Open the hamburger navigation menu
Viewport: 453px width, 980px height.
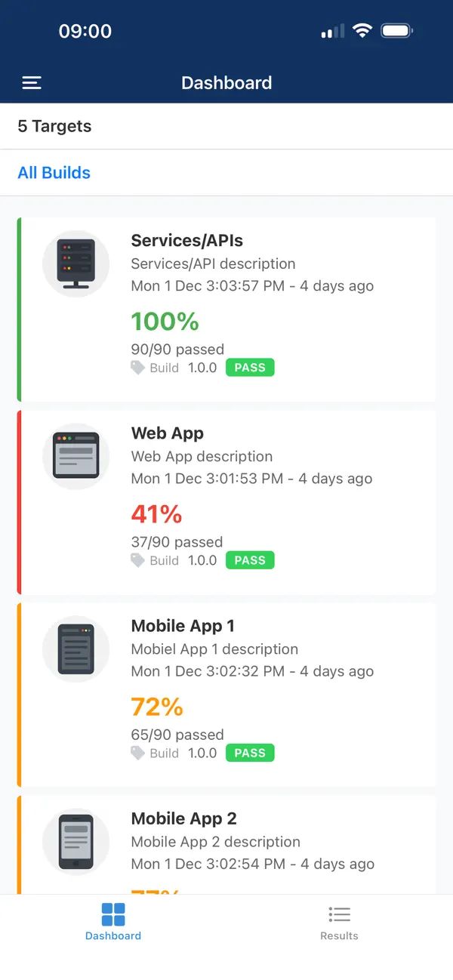(31, 83)
